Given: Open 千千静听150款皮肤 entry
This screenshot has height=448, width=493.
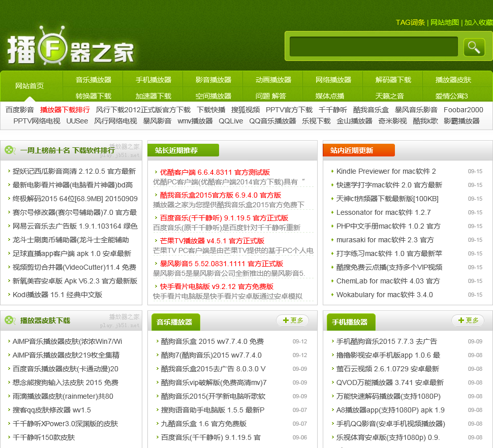Looking at the screenshot, I should (x=44, y=437).
